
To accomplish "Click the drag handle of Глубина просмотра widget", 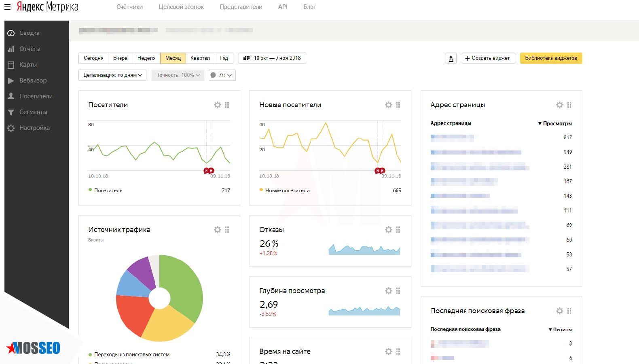I will coord(398,291).
